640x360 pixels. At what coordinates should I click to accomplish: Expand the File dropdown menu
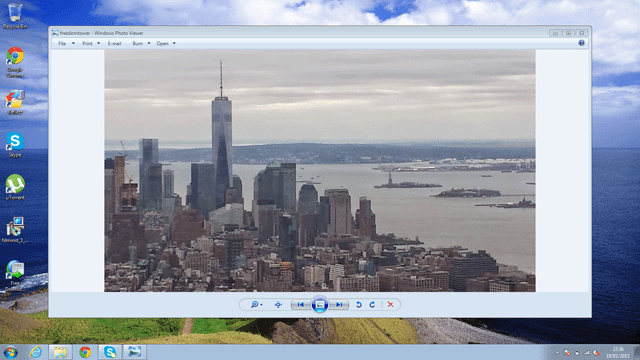[66, 43]
